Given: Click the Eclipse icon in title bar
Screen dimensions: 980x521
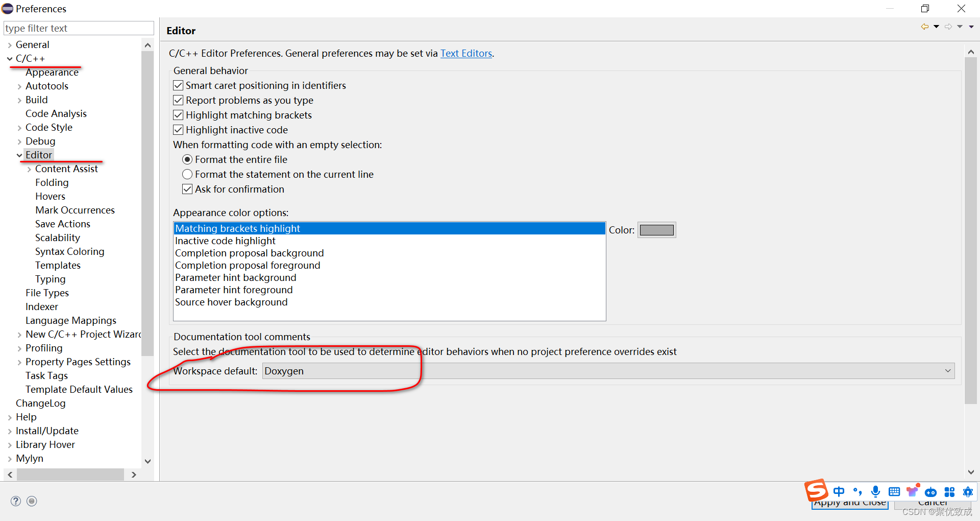Looking at the screenshot, I should (7, 9).
